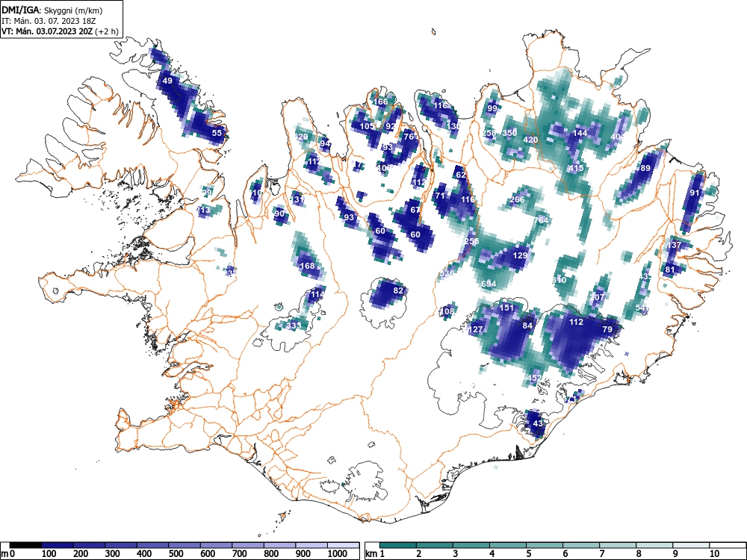Click the 5 label in the km legend

(x=528, y=554)
